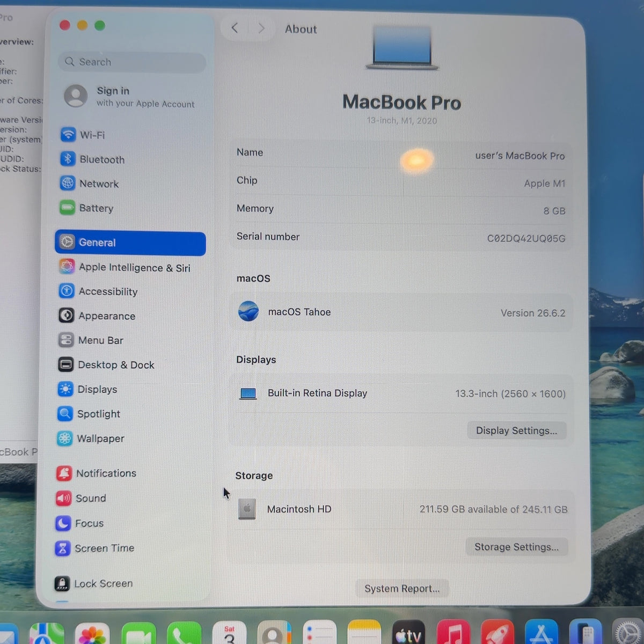This screenshot has height=644, width=644.
Task: Open Desktop & Dock settings
Action: pos(106,365)
